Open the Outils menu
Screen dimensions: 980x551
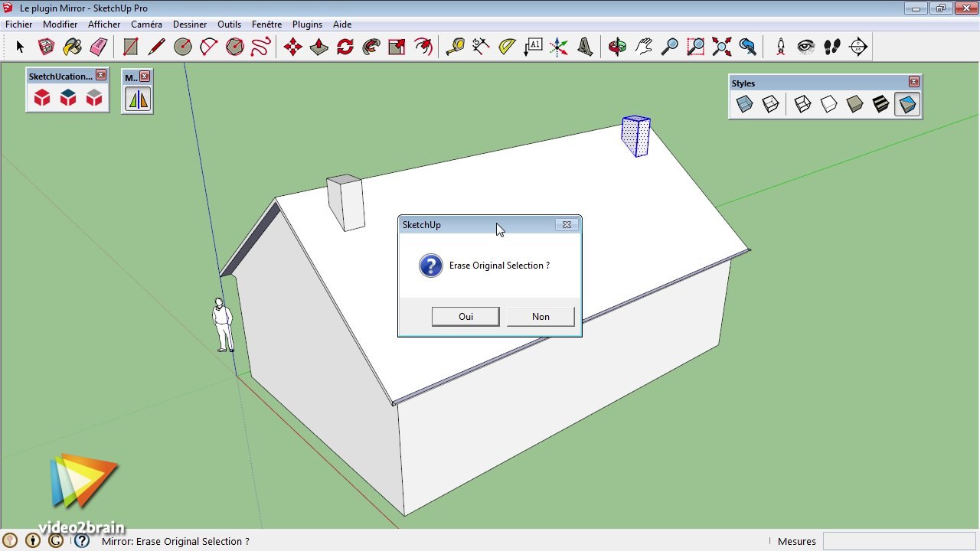click(230, 24)
